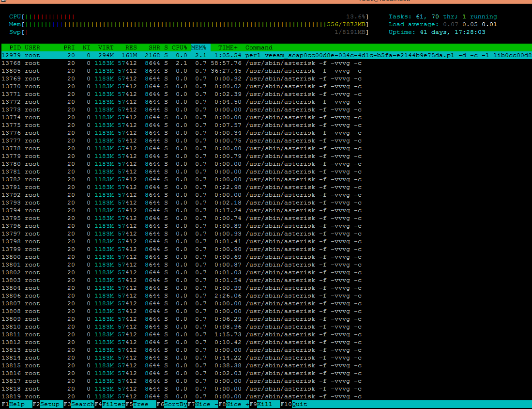Click F8 Nice + to raise niceness
Viewport: 532px width, 409px height.
(x=238, y=404)
